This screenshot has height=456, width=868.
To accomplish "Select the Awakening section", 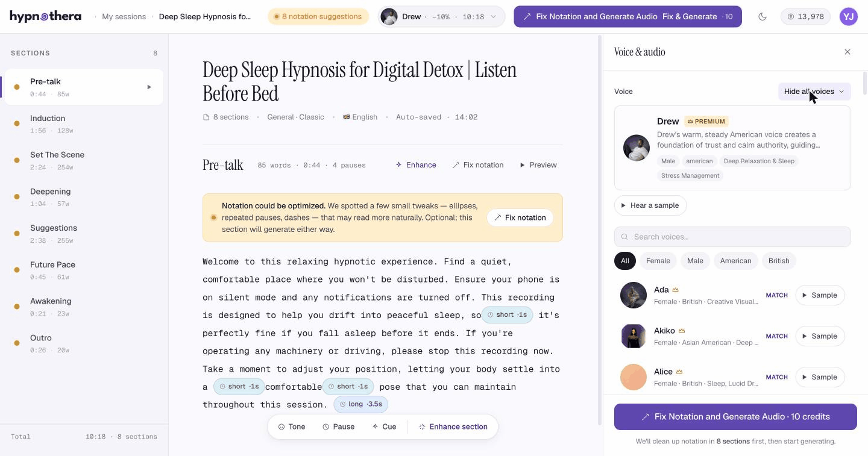I will (84, 307).
